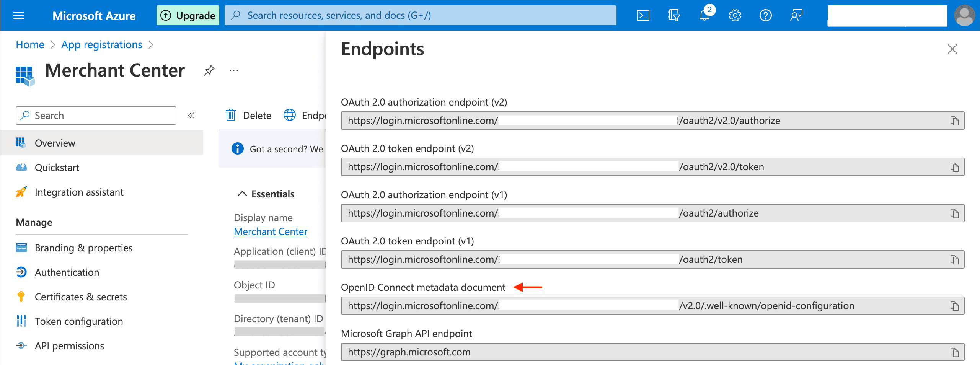Close the Endpoints panel
The image size is (980, 365).
[952, 49]
